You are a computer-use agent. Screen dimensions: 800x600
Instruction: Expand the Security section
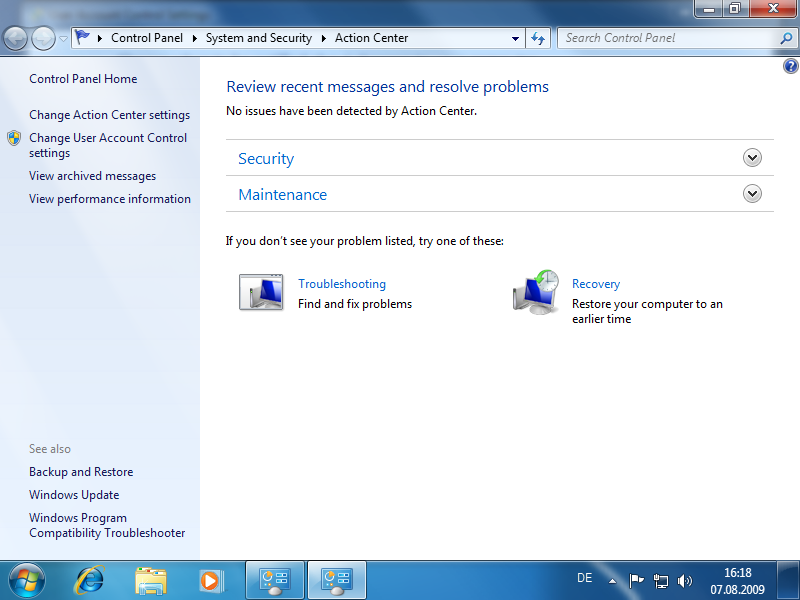753,158
